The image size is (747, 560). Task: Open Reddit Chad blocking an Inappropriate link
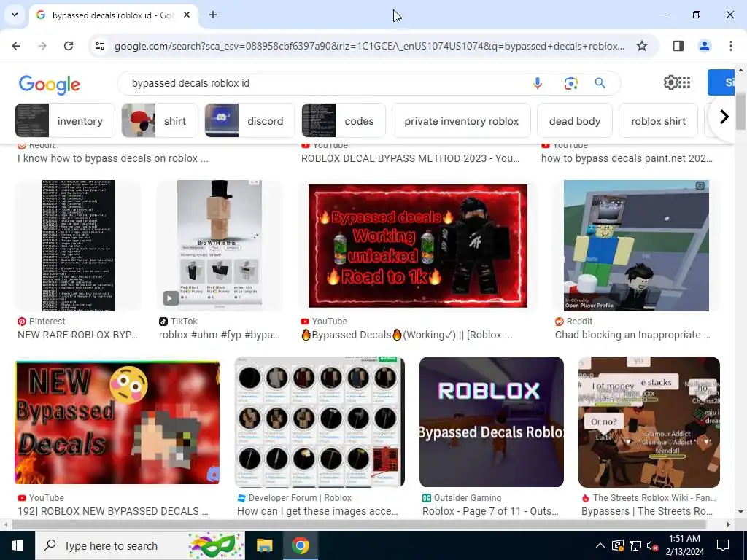pos(632,335)
